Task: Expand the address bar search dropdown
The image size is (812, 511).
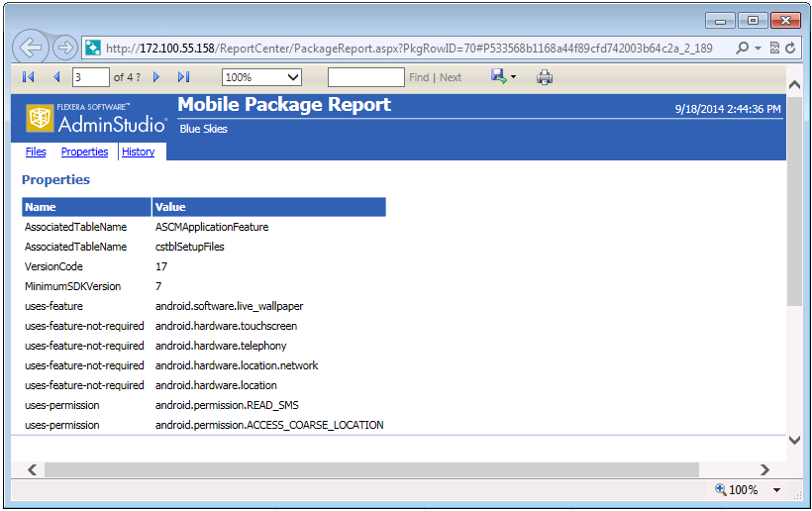Action: 759,48
